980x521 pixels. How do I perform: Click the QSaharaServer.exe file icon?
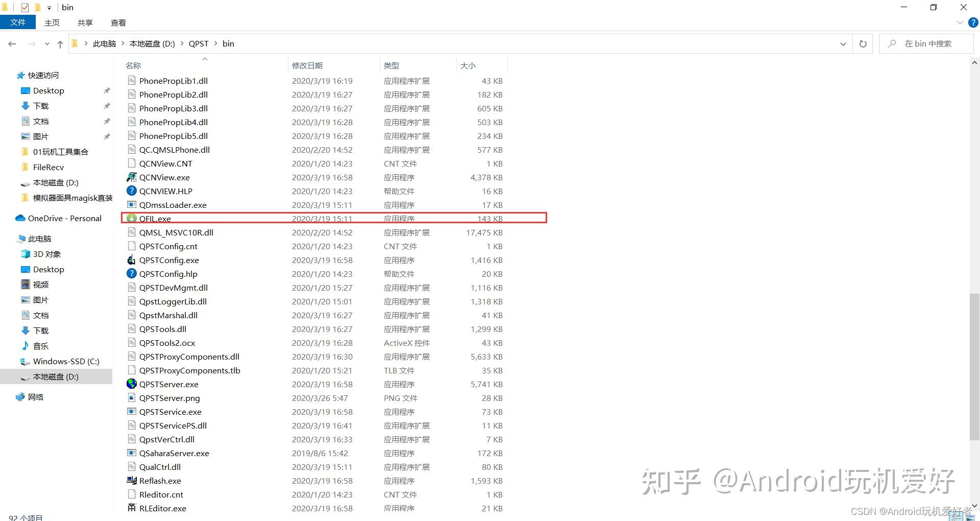pos(132,453)
